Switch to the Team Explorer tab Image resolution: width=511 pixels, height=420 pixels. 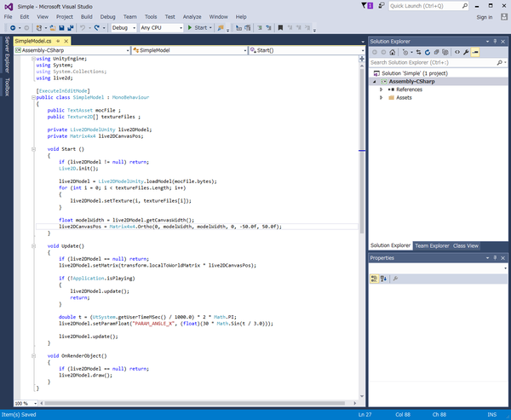(432, 246)
